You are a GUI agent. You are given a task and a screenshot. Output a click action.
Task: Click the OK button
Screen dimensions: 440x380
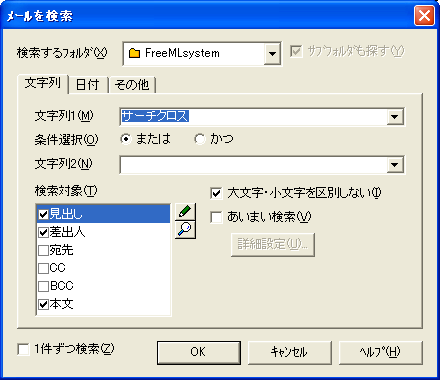pos(199,352)
